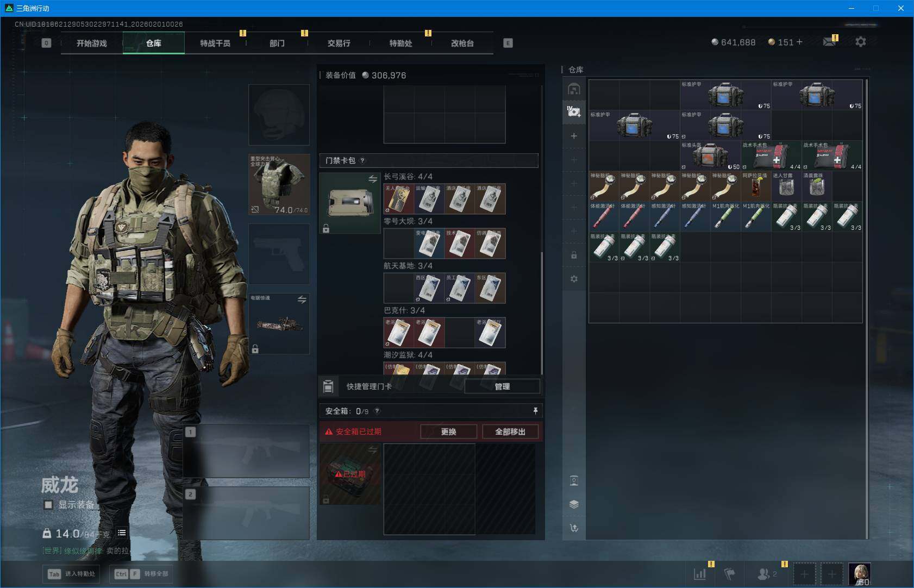Click the 641,688 currency balance
914x588 pixels.
pyautogui.click(x=734, y=42)
